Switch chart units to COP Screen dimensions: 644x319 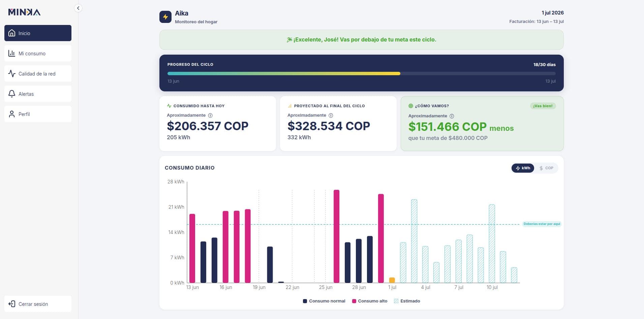[546, 168]
